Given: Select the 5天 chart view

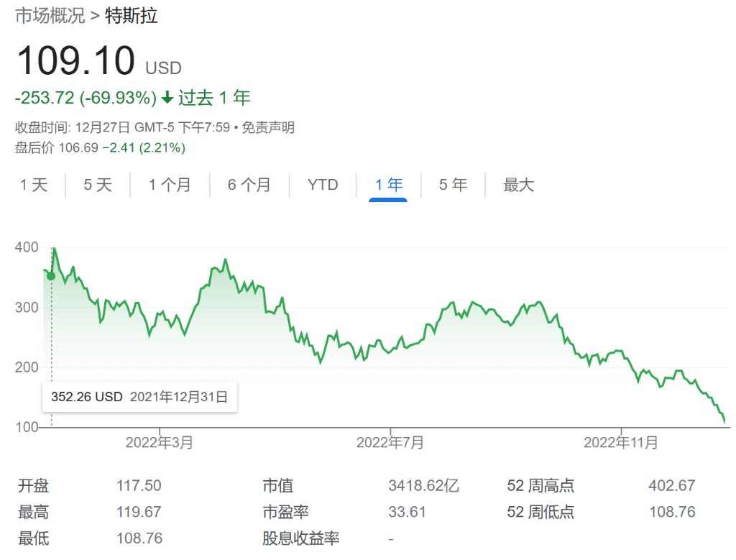Looking at the screenshot, I should point(96,185).
